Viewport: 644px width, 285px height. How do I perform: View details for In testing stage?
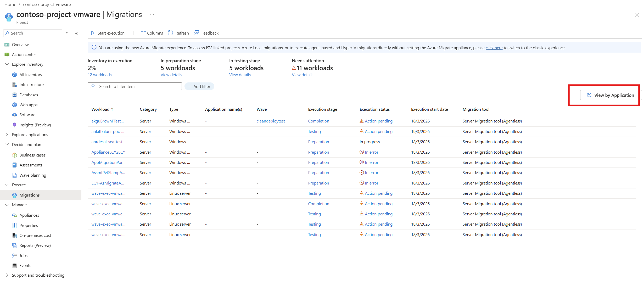pos(240,75)
